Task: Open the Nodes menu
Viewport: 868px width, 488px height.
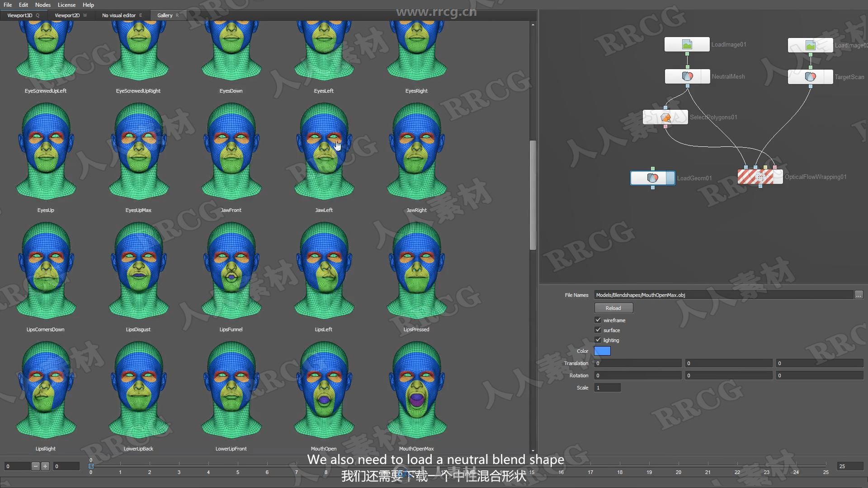Action: point(42,5)
